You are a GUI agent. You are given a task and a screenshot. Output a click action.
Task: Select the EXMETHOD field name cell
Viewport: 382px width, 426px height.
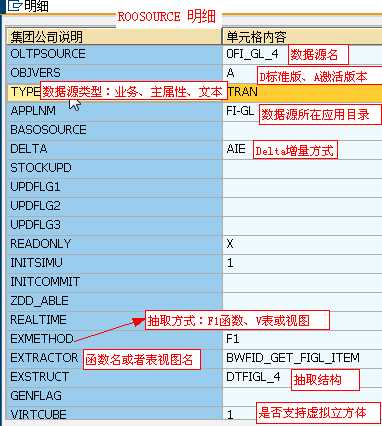click(114, 339)
